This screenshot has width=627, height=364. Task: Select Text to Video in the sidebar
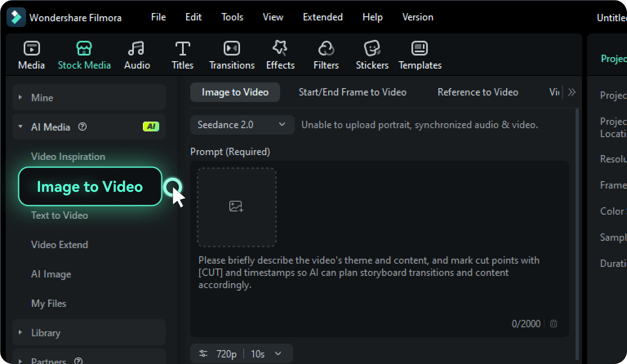click(x=60, y=215)
